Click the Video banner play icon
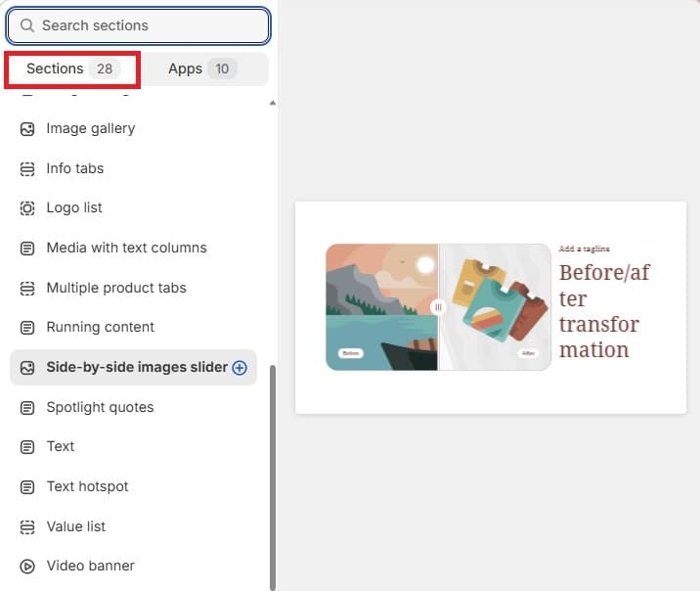The image size is (700, 591). [27, 567]
